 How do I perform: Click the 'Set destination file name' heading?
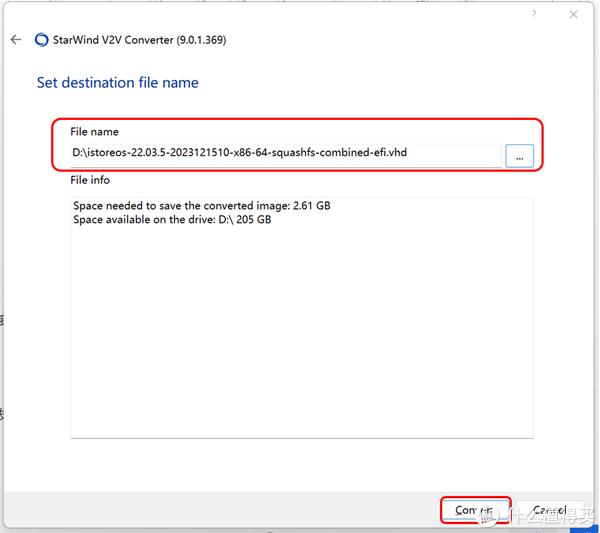pyautogui.click(x=117, y=83)
